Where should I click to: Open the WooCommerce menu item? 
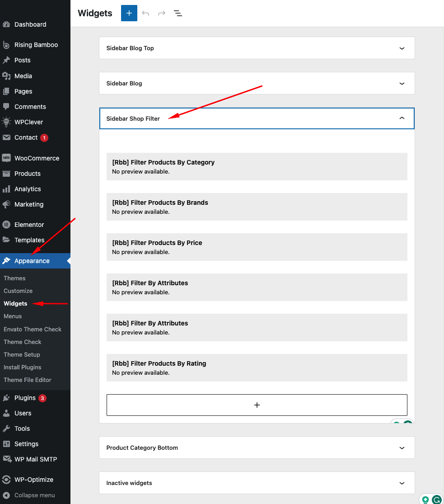click(37, 158)
